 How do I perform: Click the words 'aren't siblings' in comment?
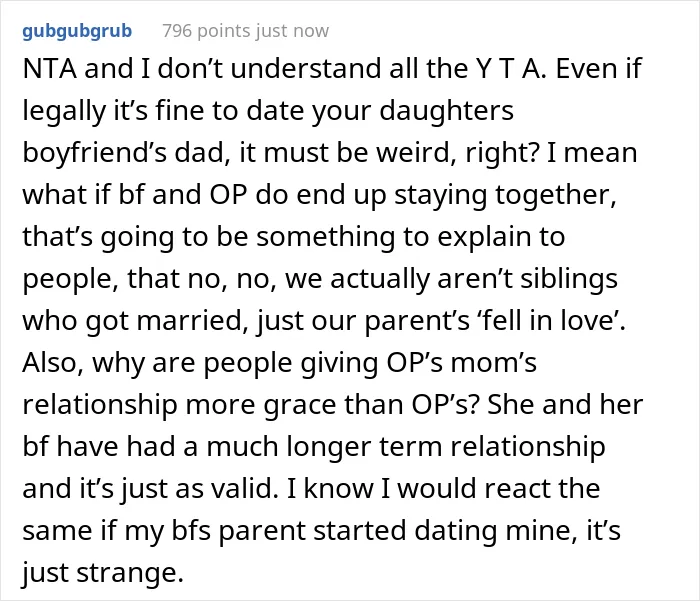pos(528,279)
